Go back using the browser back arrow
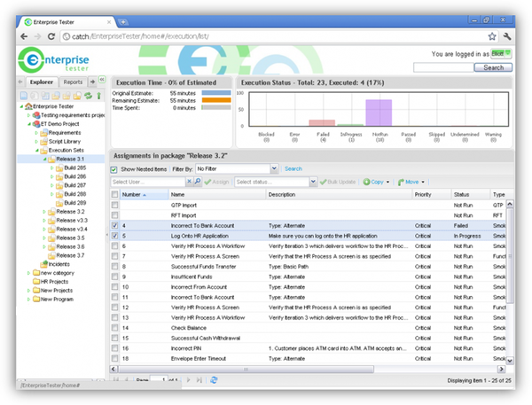The width and height of the screenshot is (532, 405). (x=24, y=36)
